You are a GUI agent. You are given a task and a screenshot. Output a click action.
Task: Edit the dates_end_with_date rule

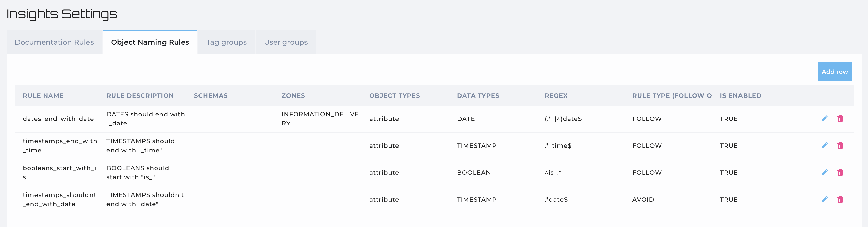825,119
